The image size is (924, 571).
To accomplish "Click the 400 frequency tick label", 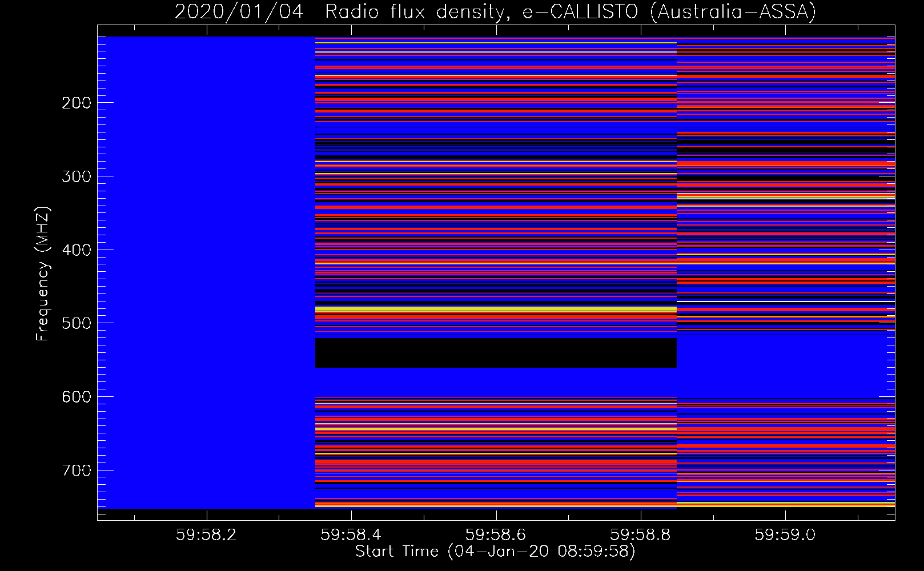I will [x=77, y=250].
